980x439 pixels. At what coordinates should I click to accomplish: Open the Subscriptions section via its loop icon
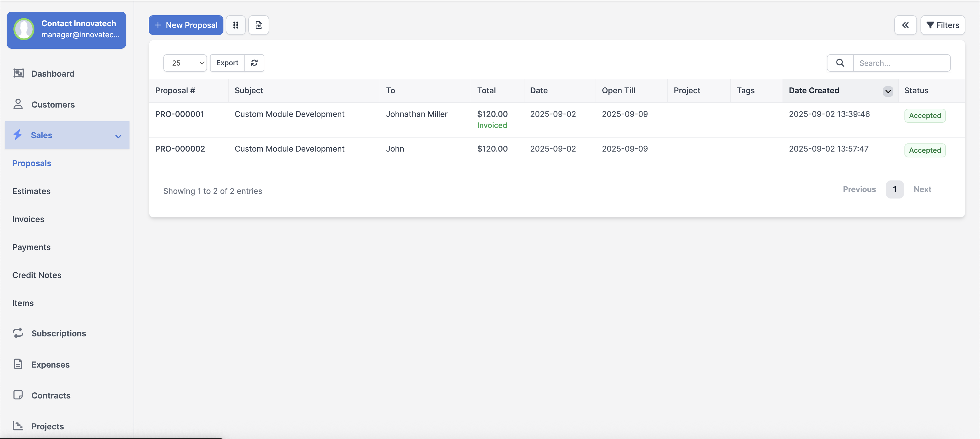(x=18, y=333)
